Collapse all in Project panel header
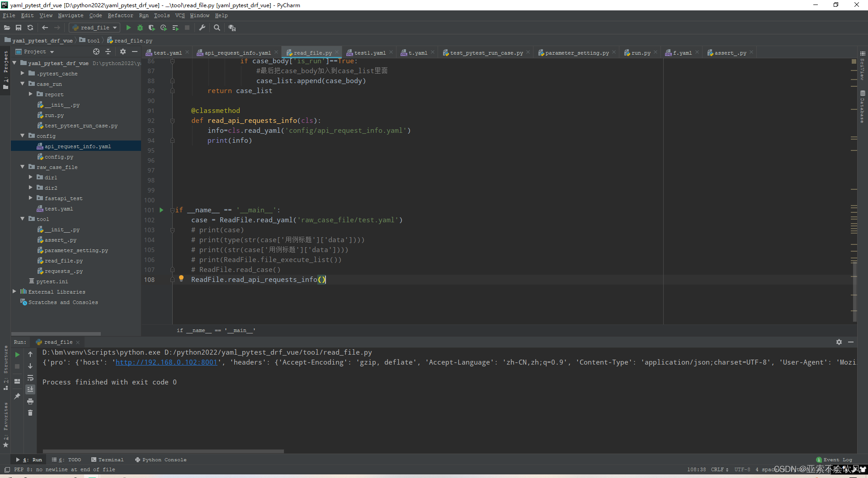The height and width of the screenshot is (478, 868). click(108, 52)
